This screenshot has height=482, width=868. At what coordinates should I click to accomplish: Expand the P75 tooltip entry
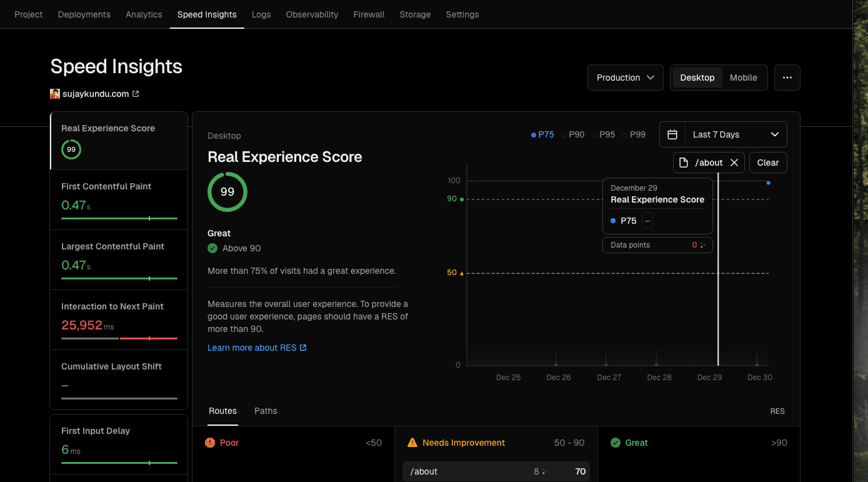click(647, 221)
